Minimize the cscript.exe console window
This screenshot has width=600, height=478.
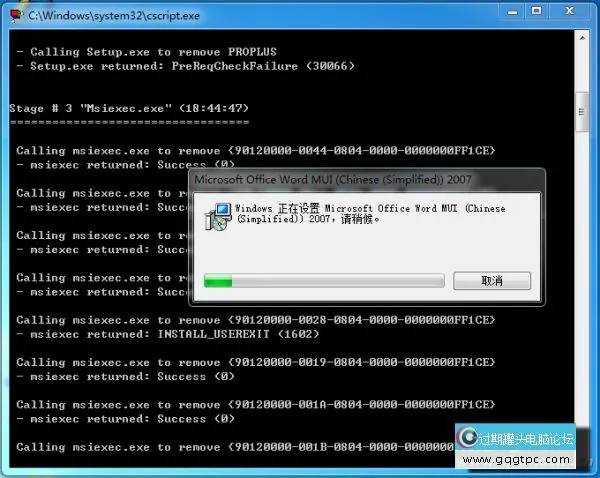point(512,12)
